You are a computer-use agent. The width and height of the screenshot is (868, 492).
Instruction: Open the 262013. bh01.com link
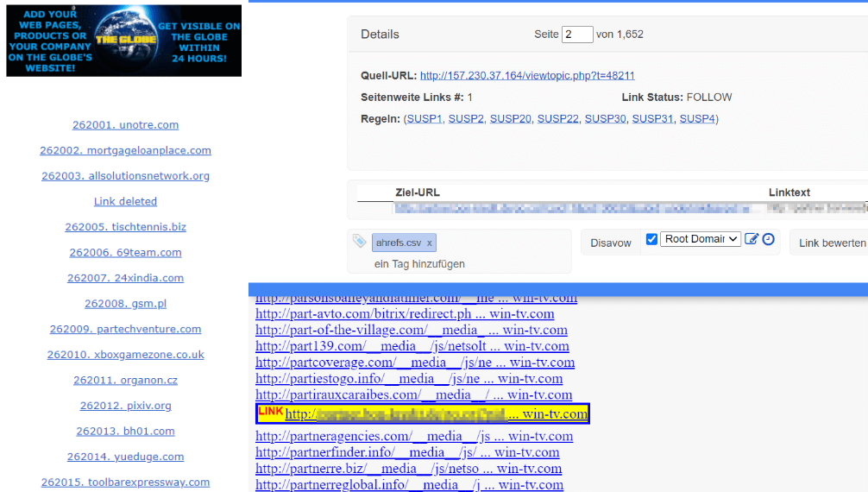(x=126, y=431)
